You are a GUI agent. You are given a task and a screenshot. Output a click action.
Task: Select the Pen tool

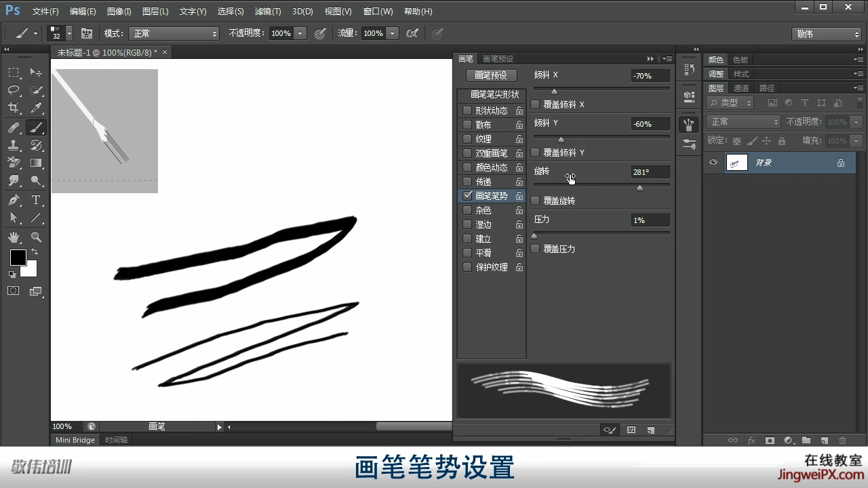click(x=14, y=200)
